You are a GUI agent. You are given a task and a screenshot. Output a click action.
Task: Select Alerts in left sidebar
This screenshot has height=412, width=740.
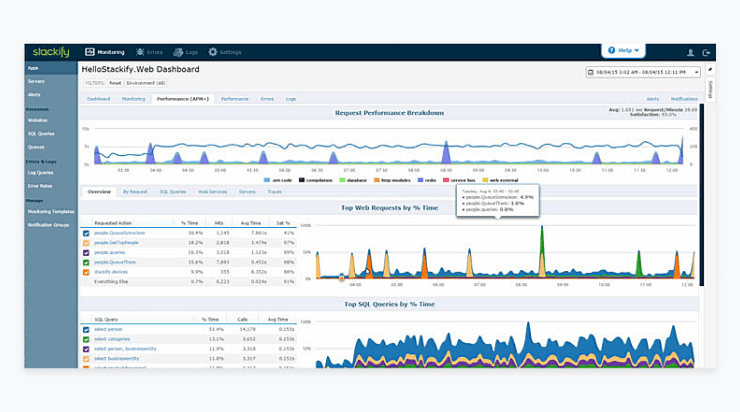34,94
